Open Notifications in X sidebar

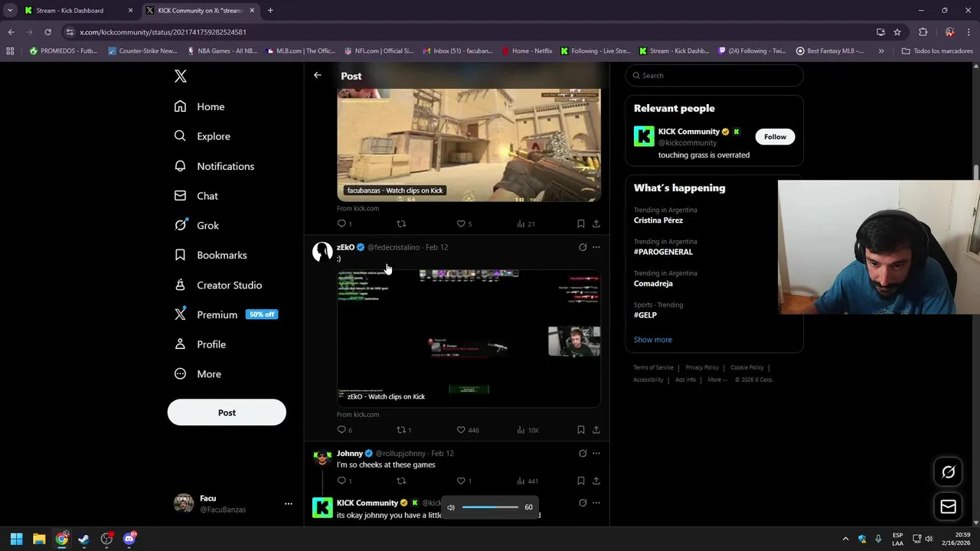coord(214,166)
